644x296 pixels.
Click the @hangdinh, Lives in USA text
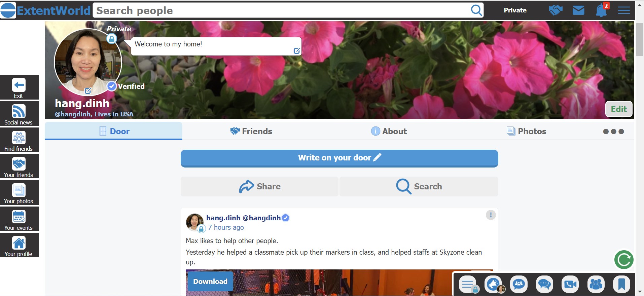(x=94, y=114)
